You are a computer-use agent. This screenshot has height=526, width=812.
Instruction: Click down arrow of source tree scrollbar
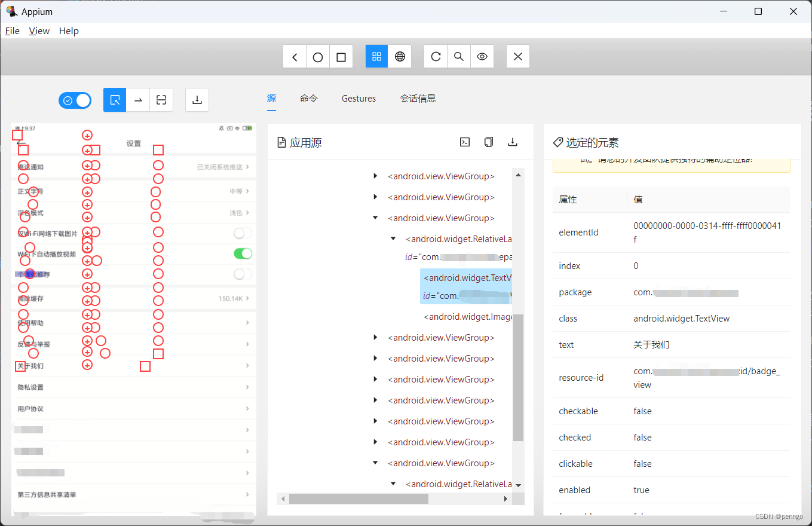[x=518, y=485]
